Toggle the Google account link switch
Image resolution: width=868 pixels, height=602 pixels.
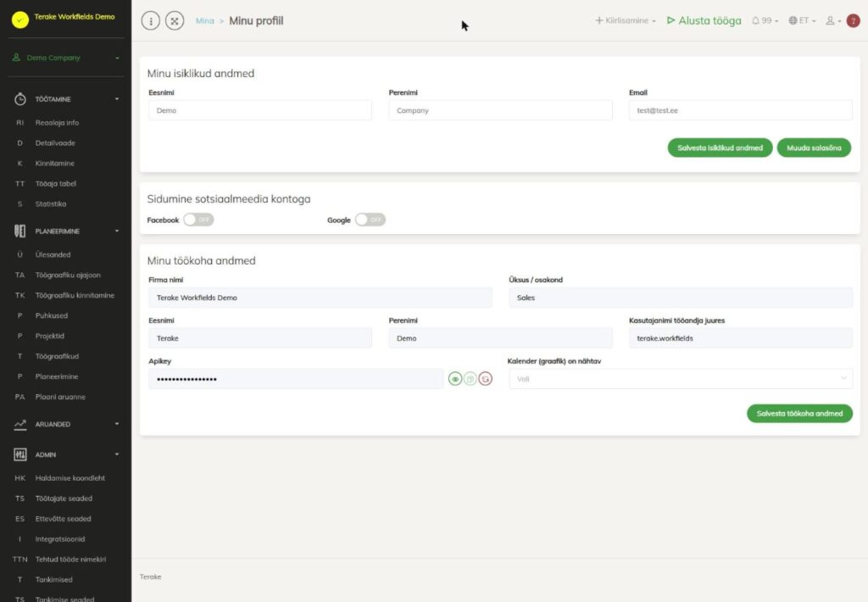(x=370, y=220)
